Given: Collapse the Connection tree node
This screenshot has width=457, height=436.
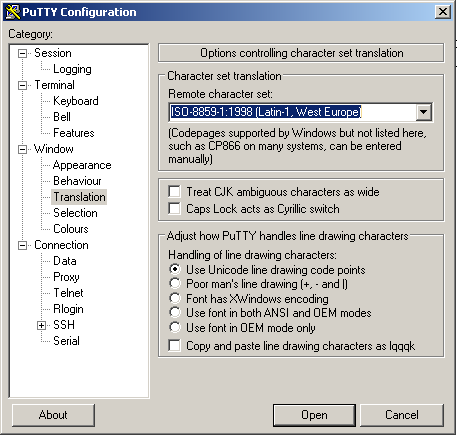Looking at the screenshot, I should pyautogui.click(x=22, y=246).
